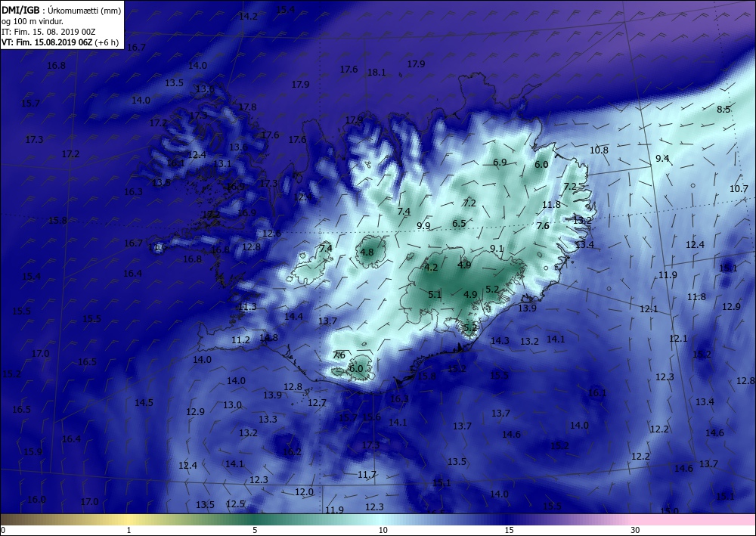Click the 13.0 value south of Iceland
The width and height of the screenshot is (756, 536).
click(232, 405)
